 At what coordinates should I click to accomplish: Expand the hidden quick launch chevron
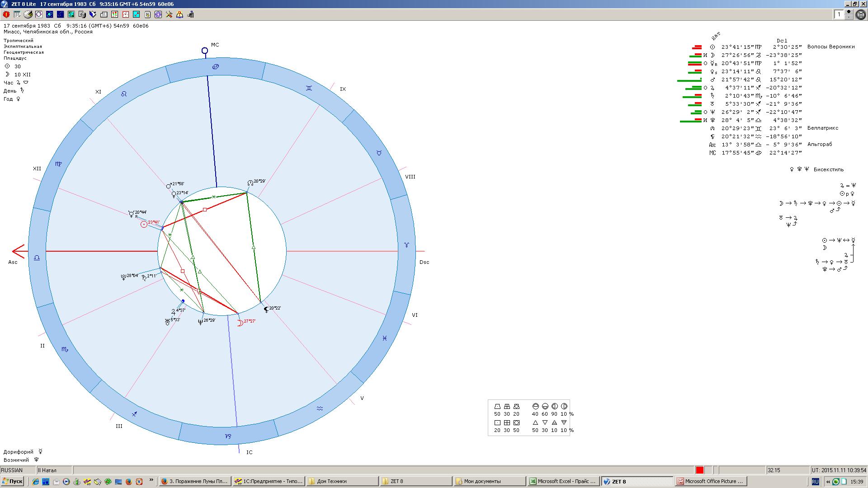(151, 481)
